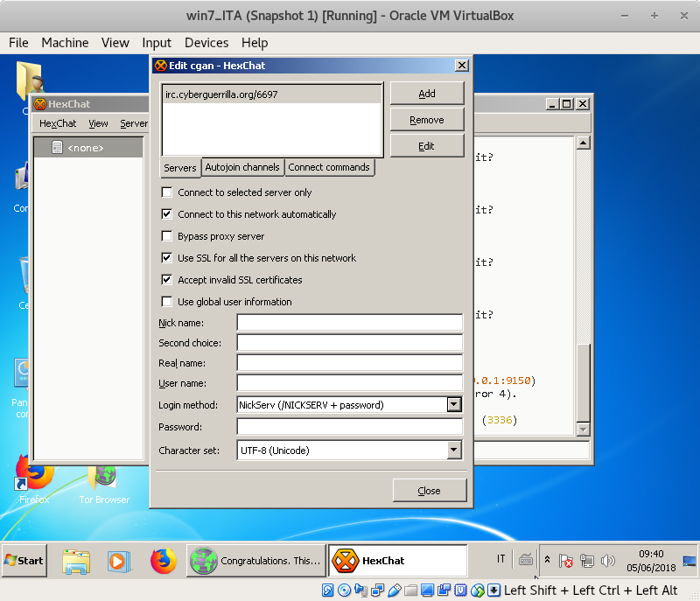Open Firefox from the taskbar
The height and width of the screenshot is (601, 700).
click(x=164, y=561)
